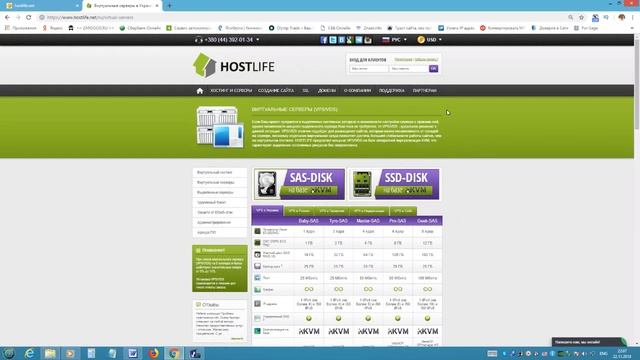This screenshot has height=360, width=640.
Task: Select the SSD-DISK KVM banner
Action: [394, 184]
